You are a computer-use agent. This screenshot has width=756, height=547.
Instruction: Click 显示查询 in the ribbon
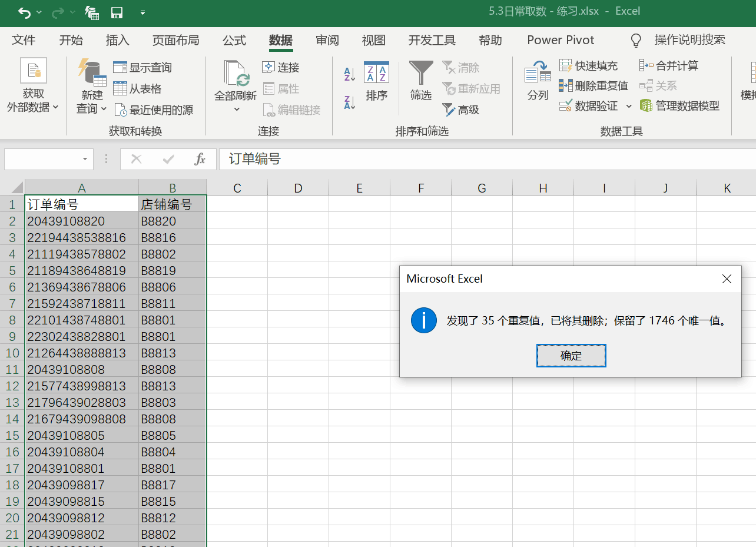point(142,68)
